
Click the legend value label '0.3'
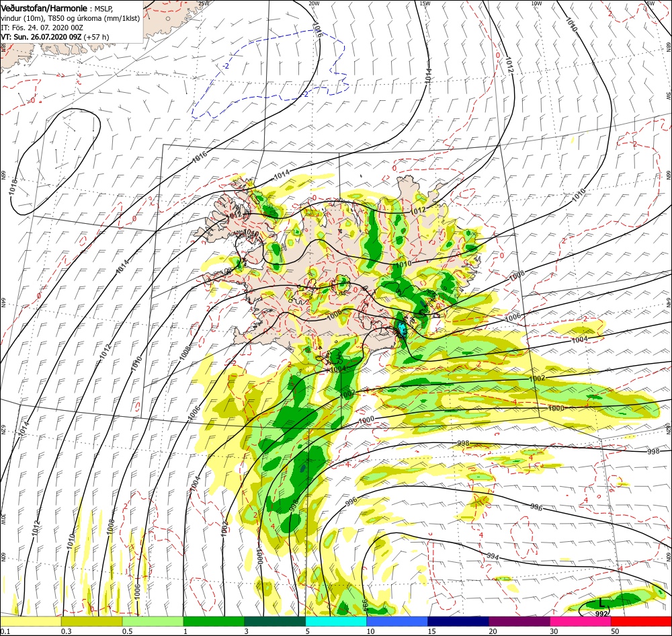(x=66, y=631)
